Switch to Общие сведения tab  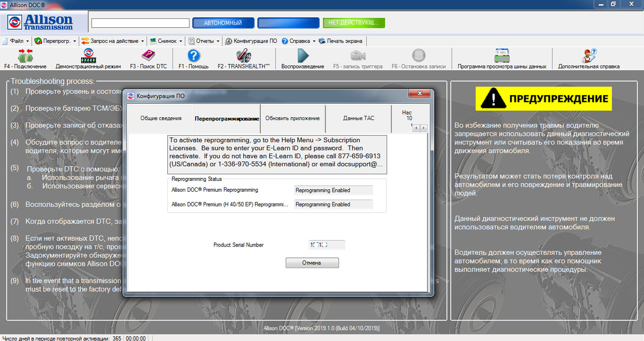(161, 118)
